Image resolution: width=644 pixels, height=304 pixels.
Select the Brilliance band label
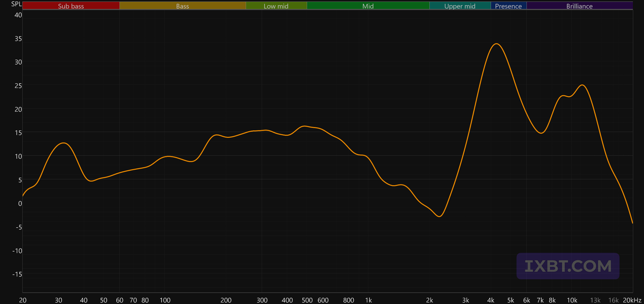(x=580, y=6)
